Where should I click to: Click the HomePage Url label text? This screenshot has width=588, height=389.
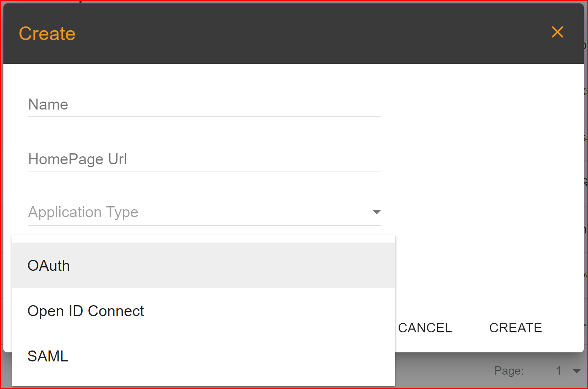77,159
